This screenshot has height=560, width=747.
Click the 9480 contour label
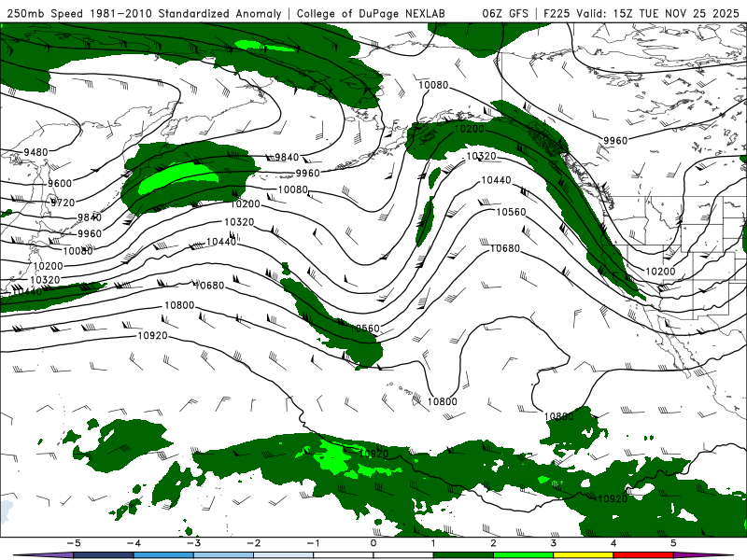click(x=35, y=152)
